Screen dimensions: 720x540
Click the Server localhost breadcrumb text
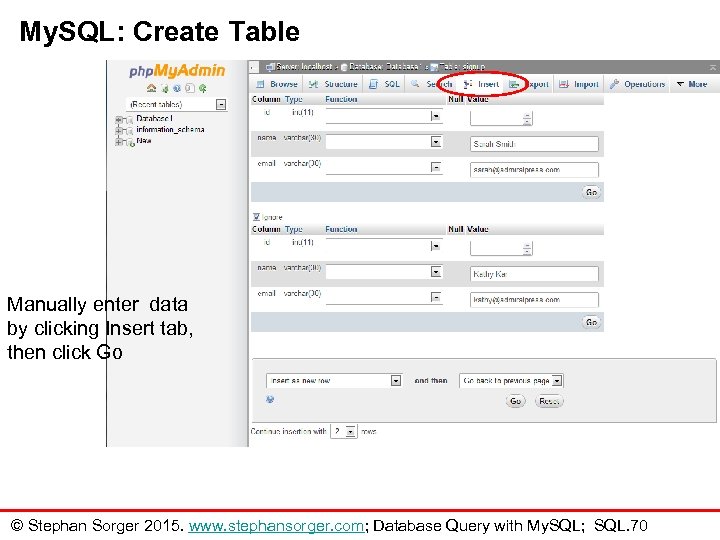(304, 67)
